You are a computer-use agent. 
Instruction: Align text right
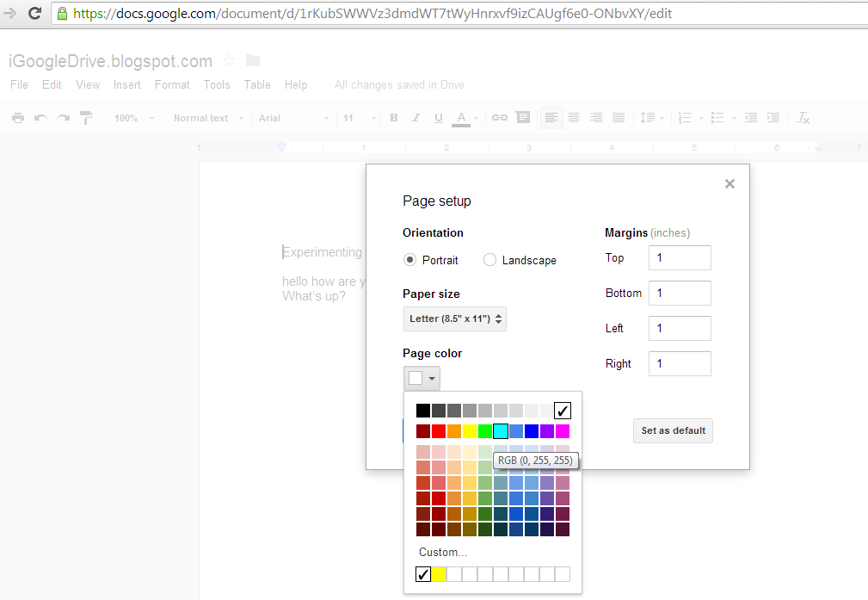[x=595, y=117]
